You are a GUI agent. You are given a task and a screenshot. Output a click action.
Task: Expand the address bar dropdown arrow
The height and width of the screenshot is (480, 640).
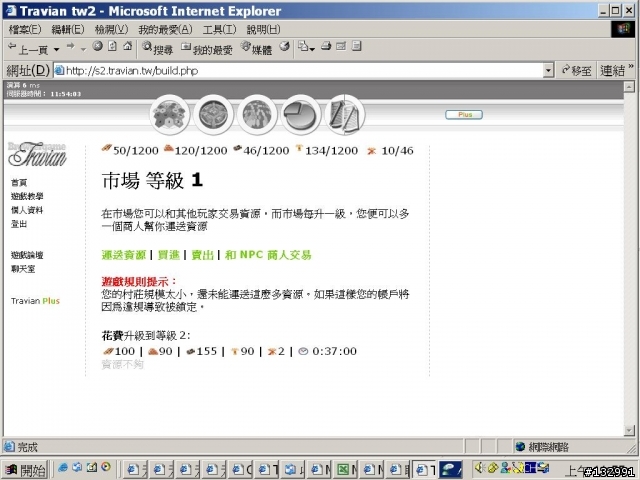(549, 71)
